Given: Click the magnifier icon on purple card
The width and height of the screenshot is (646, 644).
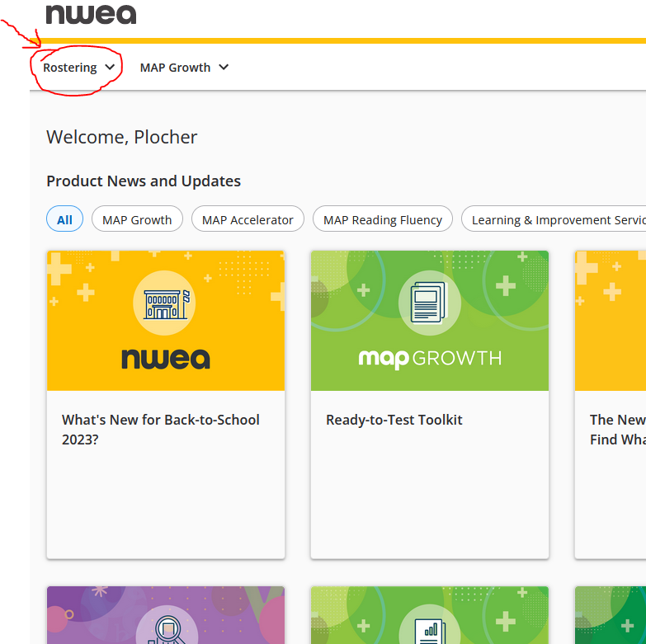Looking at the screenshot, I should coord(167,629).
